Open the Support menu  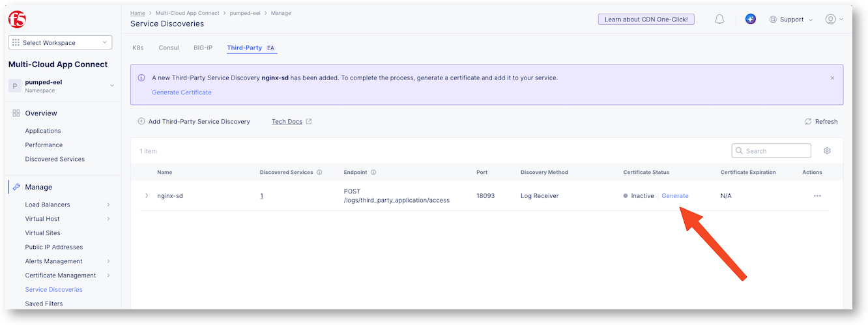tap(791, 20)
